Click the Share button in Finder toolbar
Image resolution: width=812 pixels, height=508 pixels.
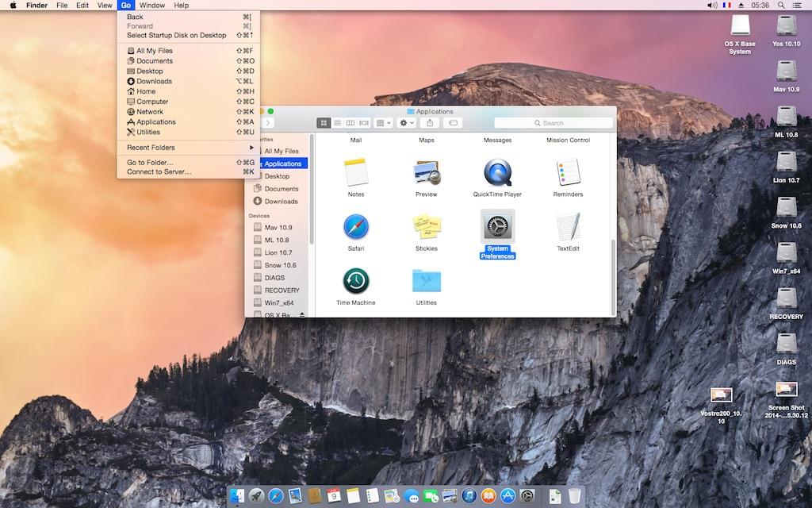point(430,123)
